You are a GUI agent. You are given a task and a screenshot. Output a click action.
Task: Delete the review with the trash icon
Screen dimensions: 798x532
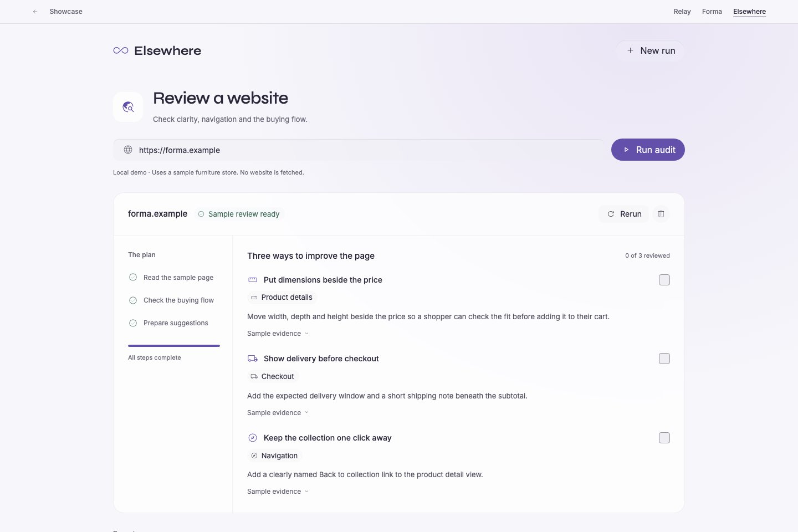coord(661,214)
